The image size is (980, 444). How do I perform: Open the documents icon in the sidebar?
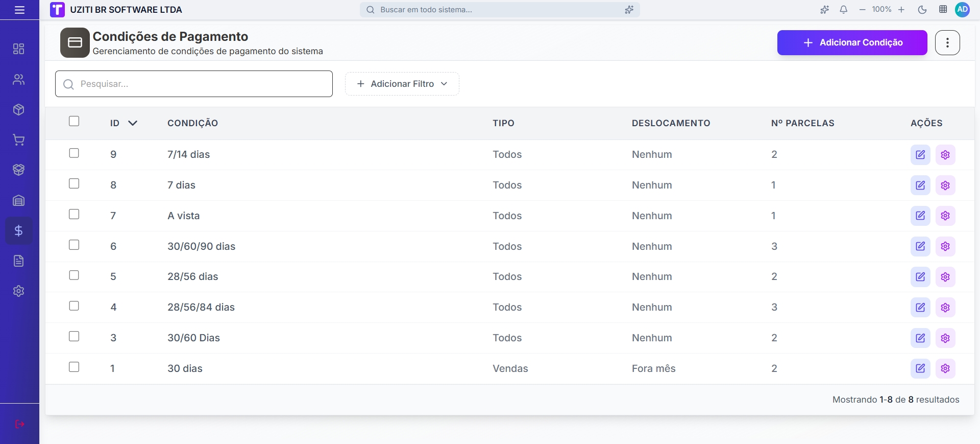[19, 261]
